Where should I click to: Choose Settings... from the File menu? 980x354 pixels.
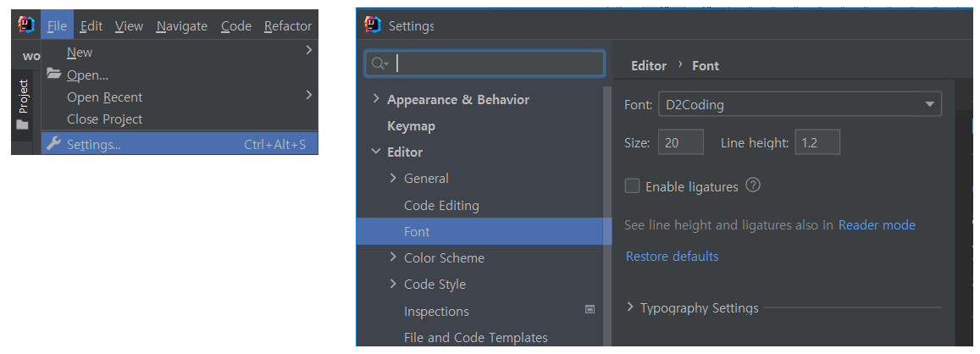(180, 144)
